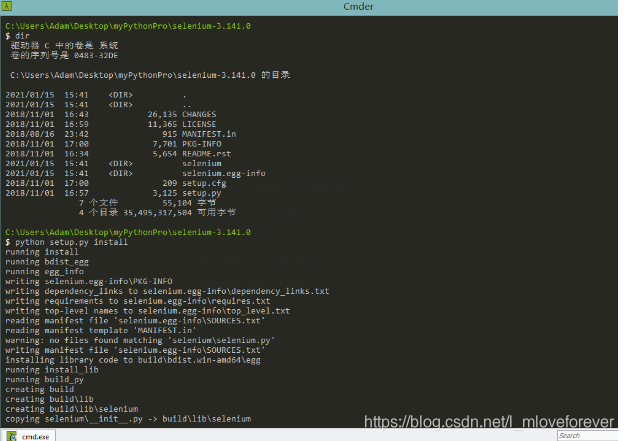
Task: Click the LICENSE file row
Action: tap(111, 124)
